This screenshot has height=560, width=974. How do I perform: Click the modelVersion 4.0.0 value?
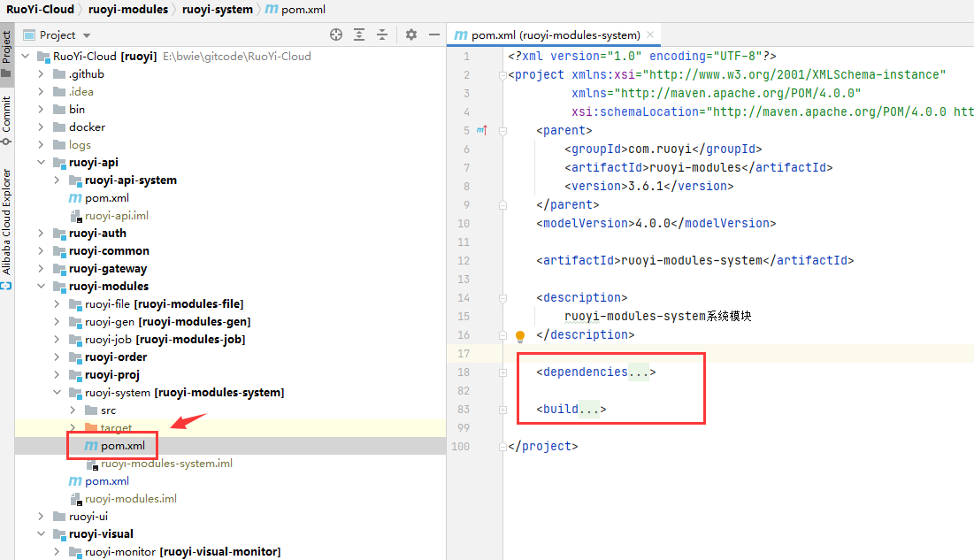(654, 223)
